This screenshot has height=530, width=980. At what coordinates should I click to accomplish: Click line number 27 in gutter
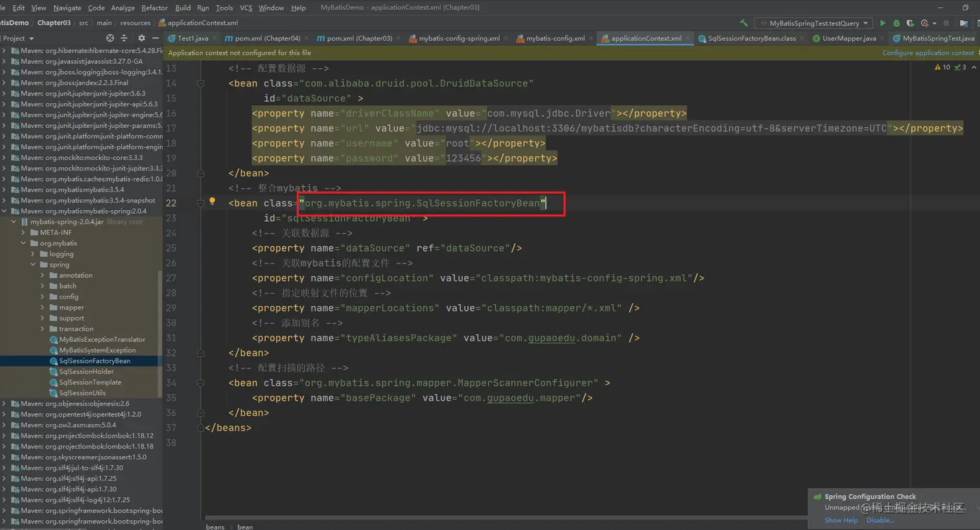pyautogui.click(x=171, y=278)
